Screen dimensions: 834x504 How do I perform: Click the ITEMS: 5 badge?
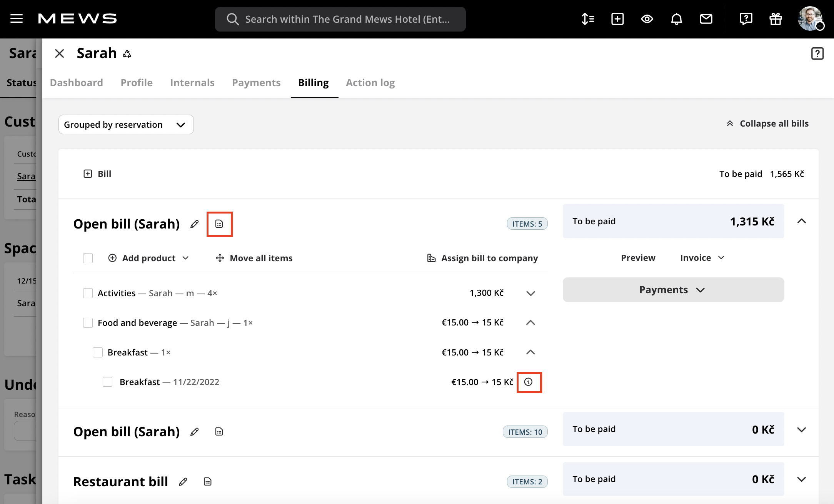tap(527, 224)
